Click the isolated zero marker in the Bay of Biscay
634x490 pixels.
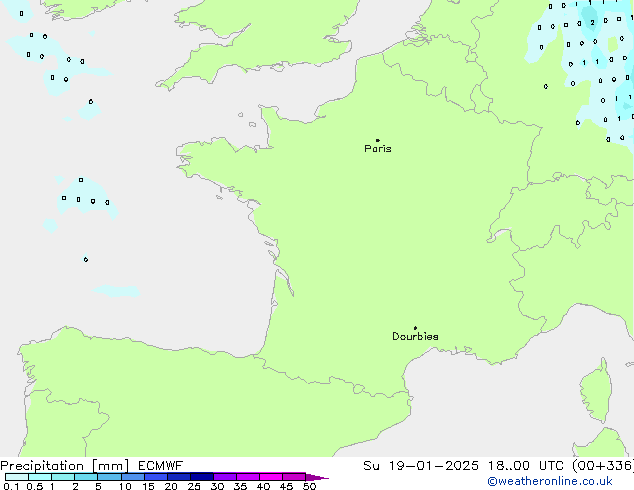tap(86, 260)
